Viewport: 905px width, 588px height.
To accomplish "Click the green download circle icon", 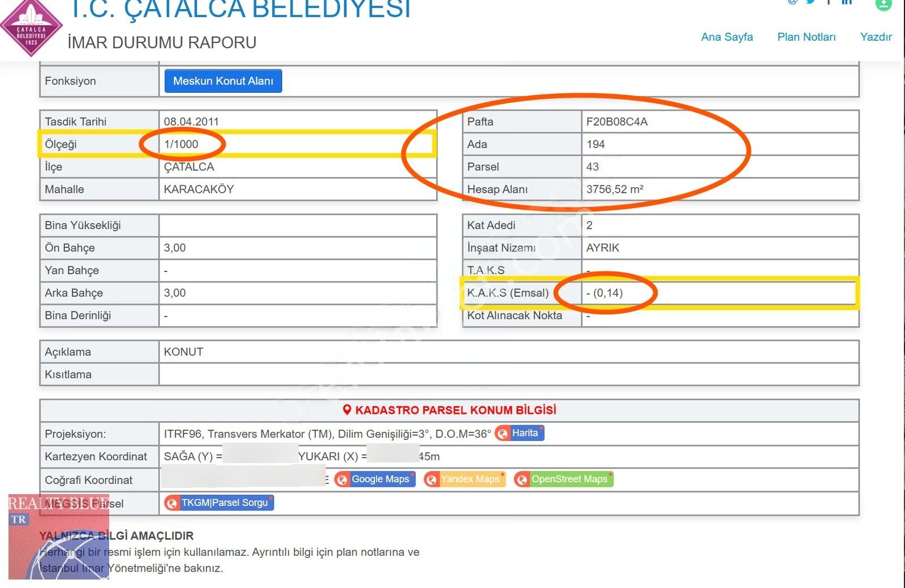I will point(884,5).
